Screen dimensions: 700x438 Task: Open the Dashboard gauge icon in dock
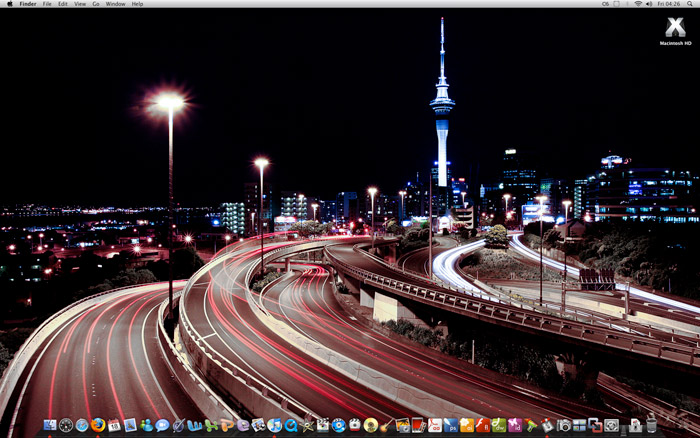tap(66, 425)
